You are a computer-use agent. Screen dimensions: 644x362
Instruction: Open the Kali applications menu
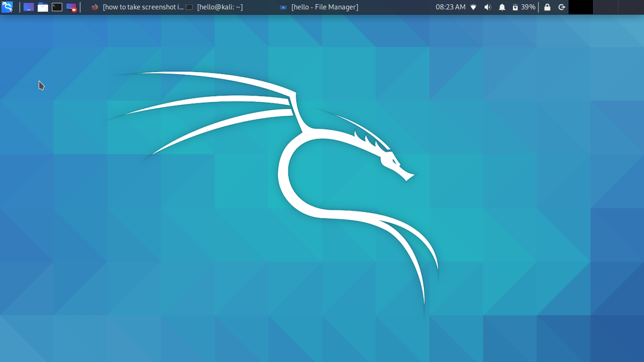(7, 7)
